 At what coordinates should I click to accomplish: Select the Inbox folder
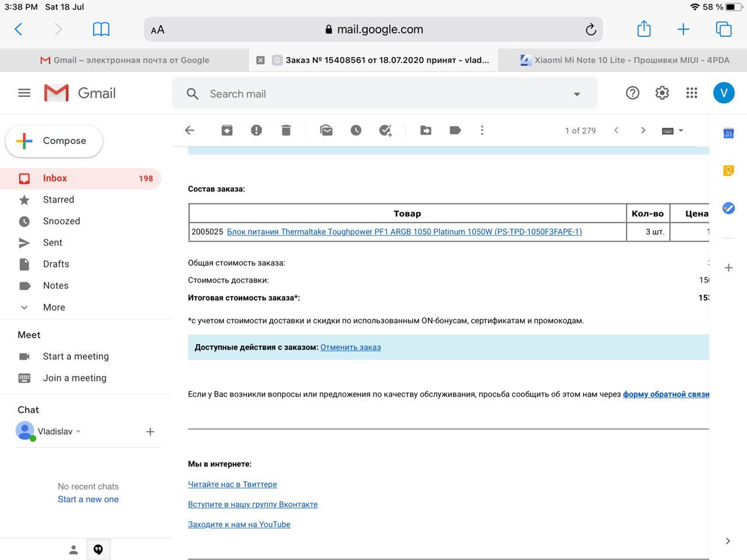(x=81, y=178)
